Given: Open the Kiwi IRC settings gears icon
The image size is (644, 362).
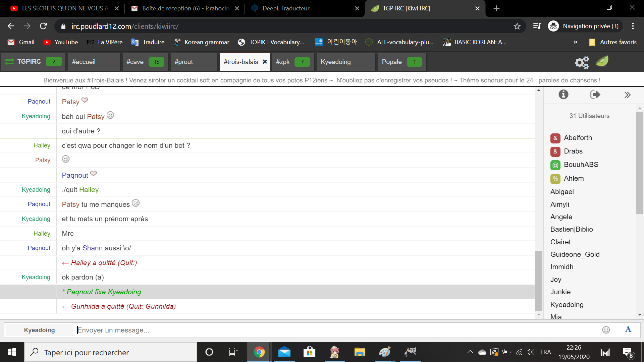Looking at the screenshot, I should (x=582, y=62).
